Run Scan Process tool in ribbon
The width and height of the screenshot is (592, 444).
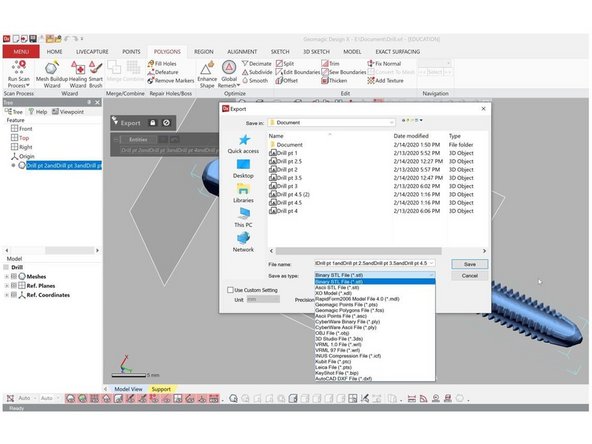18,74
